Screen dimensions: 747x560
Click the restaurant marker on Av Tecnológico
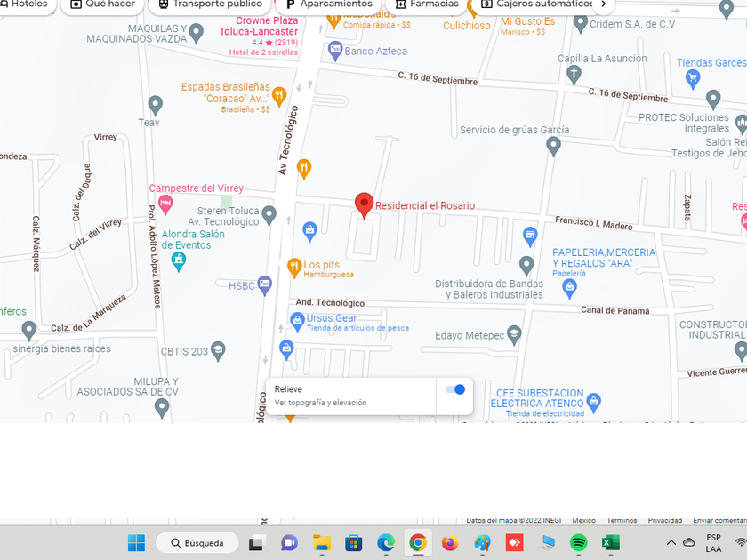coord(304,169)
